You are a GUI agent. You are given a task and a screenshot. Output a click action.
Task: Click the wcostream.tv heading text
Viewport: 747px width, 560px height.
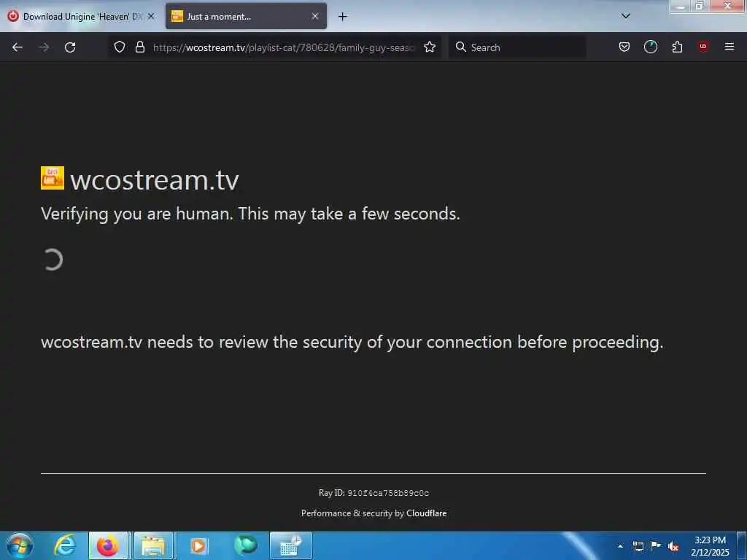point(155,180)
